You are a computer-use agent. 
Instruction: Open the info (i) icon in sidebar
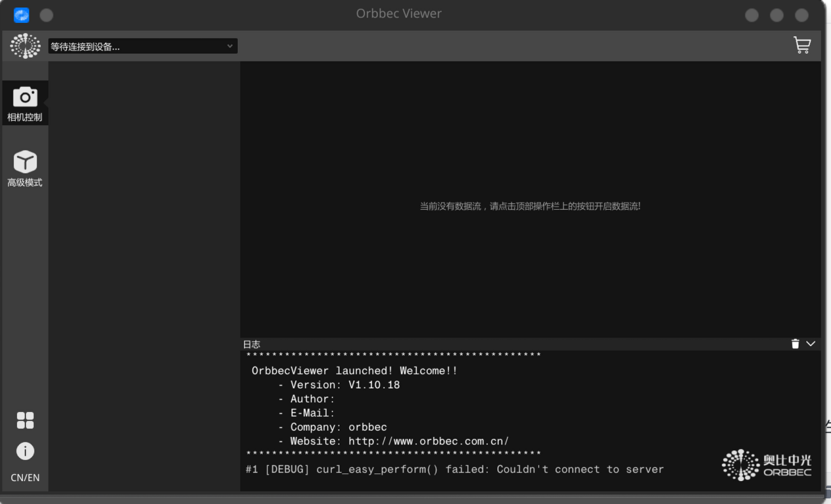(x=25, y=451)
